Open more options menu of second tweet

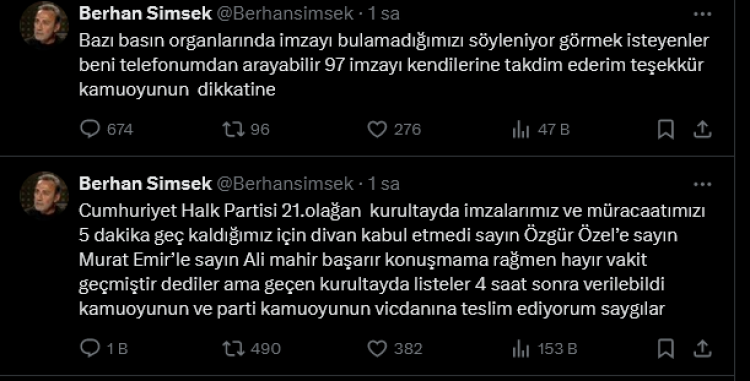click(702, 184)
